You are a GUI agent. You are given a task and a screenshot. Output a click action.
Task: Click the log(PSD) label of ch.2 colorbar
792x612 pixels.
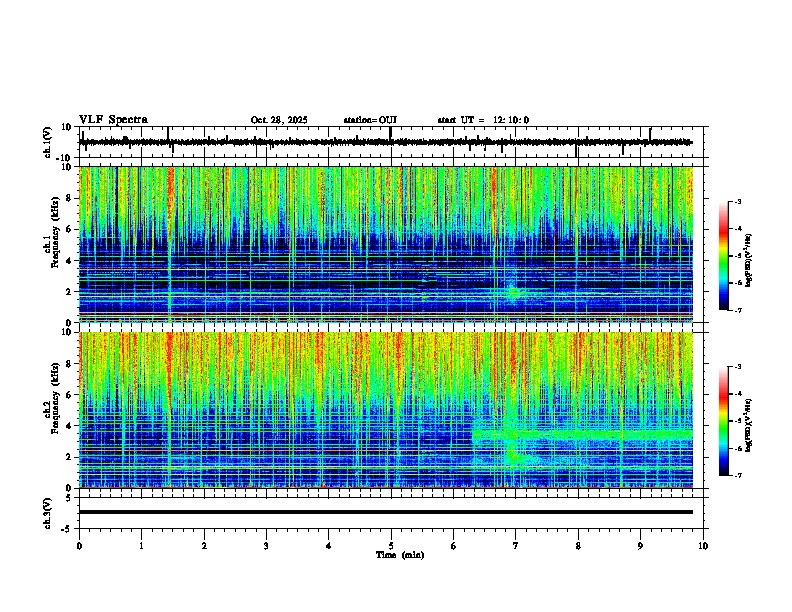click(x=749, y=424)
